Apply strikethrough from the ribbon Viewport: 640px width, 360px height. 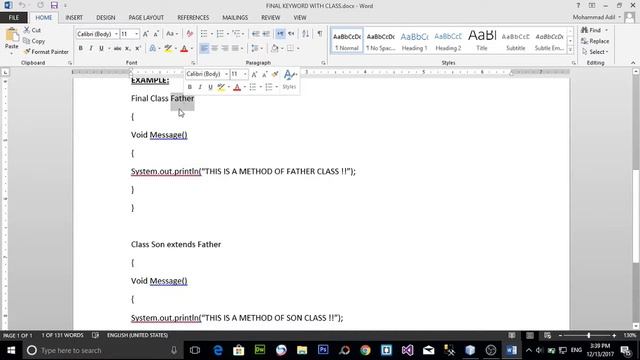[x=117, y=49]
